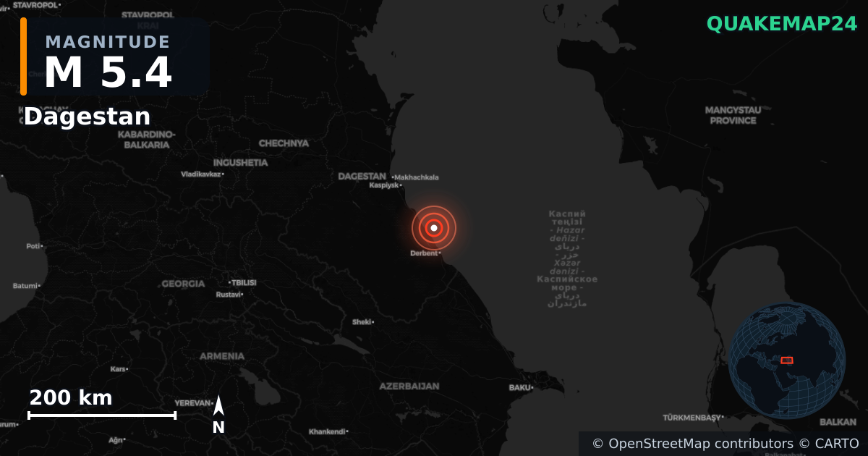Click the '200 km' scale bar
This screenshot has width=868, height=456.
click(101, 405)
